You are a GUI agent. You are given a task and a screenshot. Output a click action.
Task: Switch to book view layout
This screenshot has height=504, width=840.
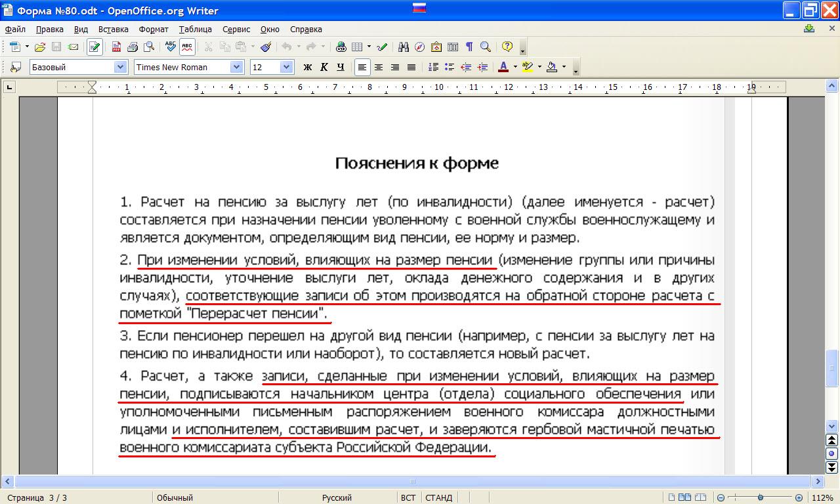click(x=701, y=498)
